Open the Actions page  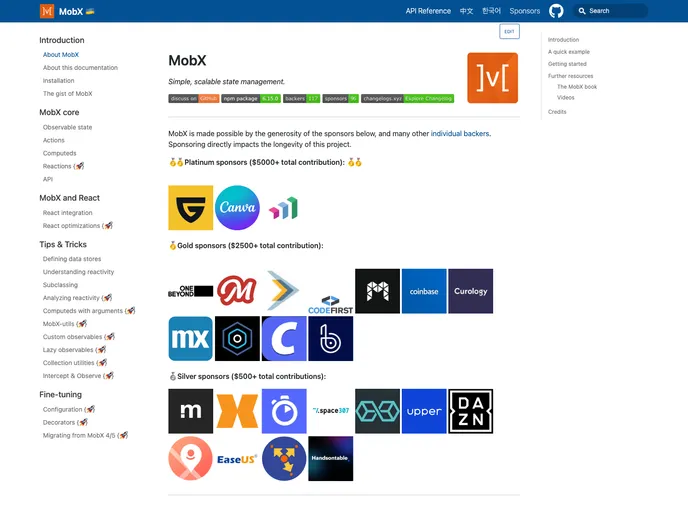coord(54,140)
